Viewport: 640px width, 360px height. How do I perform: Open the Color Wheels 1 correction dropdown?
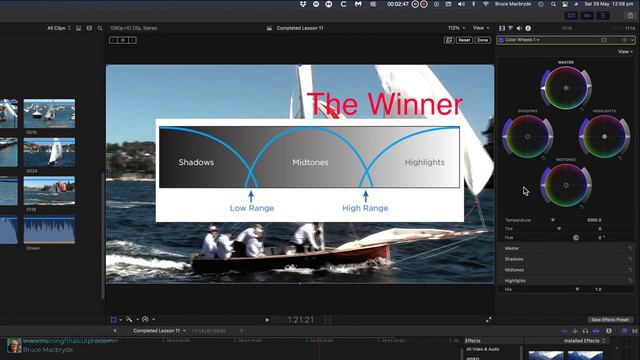pos(522,40)
